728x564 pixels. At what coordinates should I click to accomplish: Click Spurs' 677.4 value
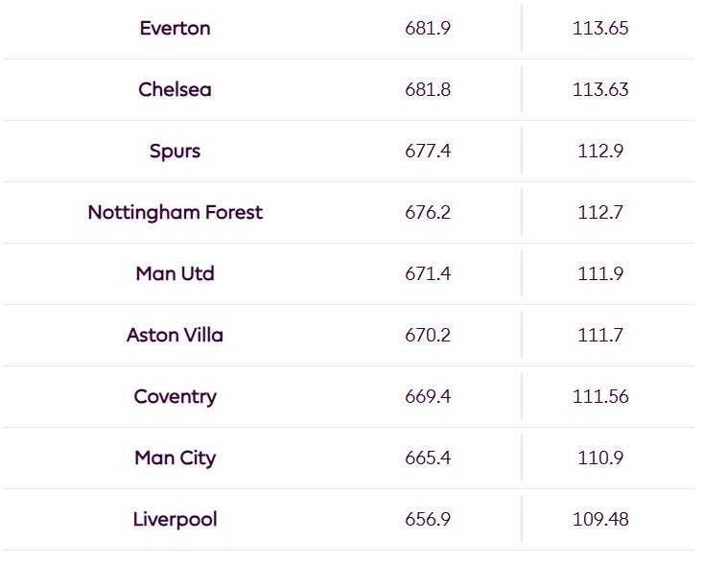pyautogui.click(x=428, y=151)
